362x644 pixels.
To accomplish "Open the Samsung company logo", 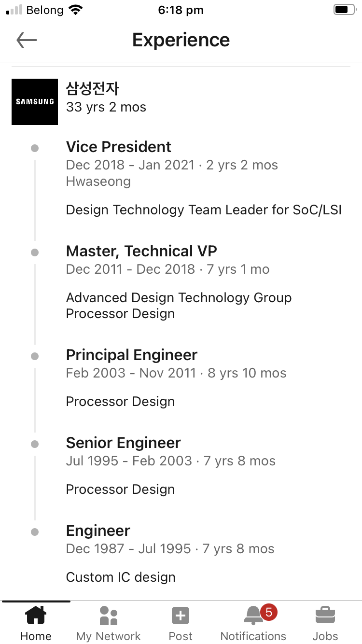I will click(35, 102).
